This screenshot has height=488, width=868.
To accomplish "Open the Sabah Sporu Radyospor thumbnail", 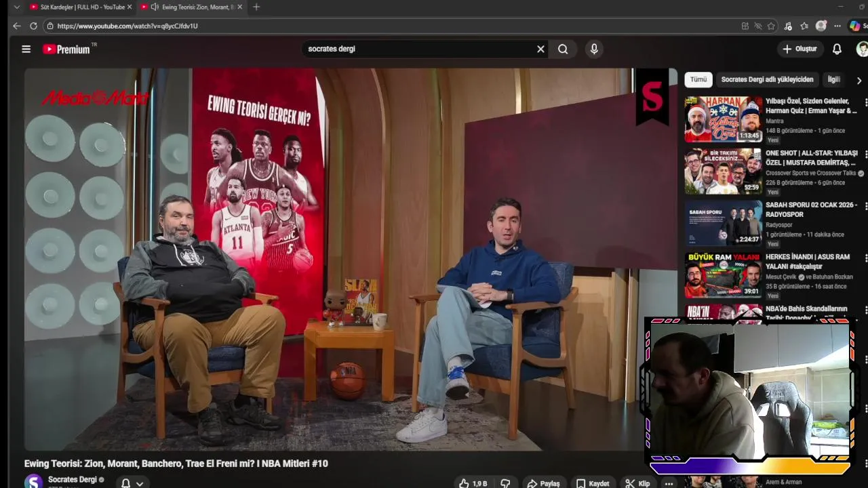I will click(723, 223).
